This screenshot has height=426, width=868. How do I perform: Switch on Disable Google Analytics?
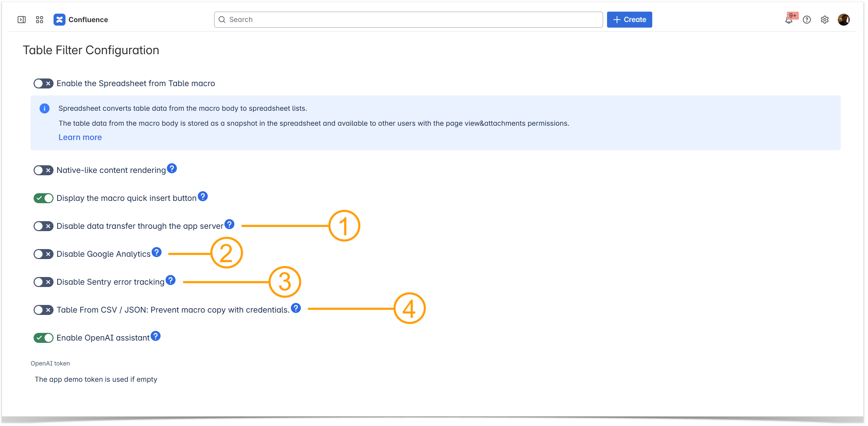44,254
